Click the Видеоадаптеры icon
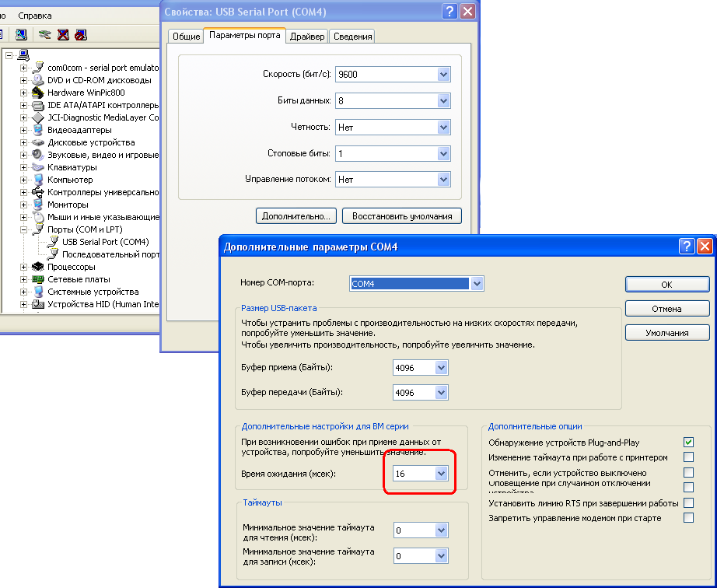717x588 pixels. pos(38,130)
